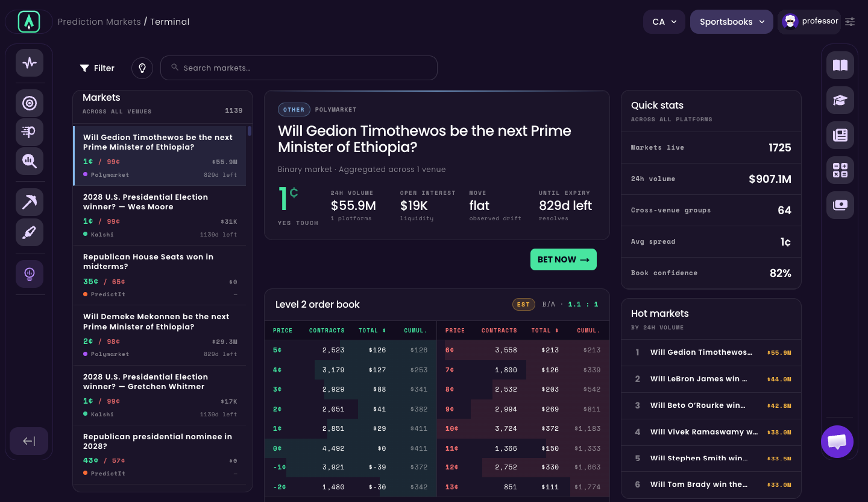The width and height of the screenshot is (868, 502).
Task: Open the cash banknote icon in right sidebar
Action: click(x=840, y=205)
